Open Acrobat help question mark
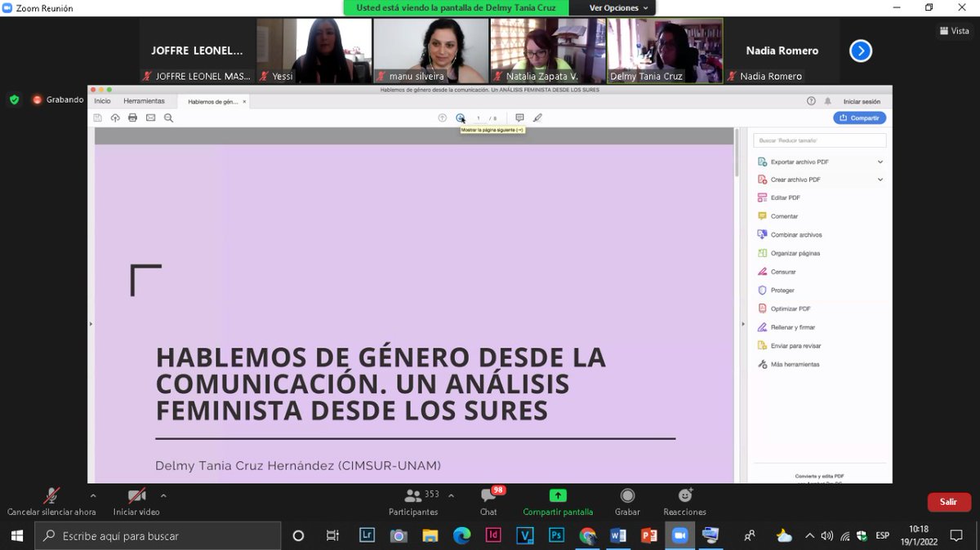 (x=811, y=101)
